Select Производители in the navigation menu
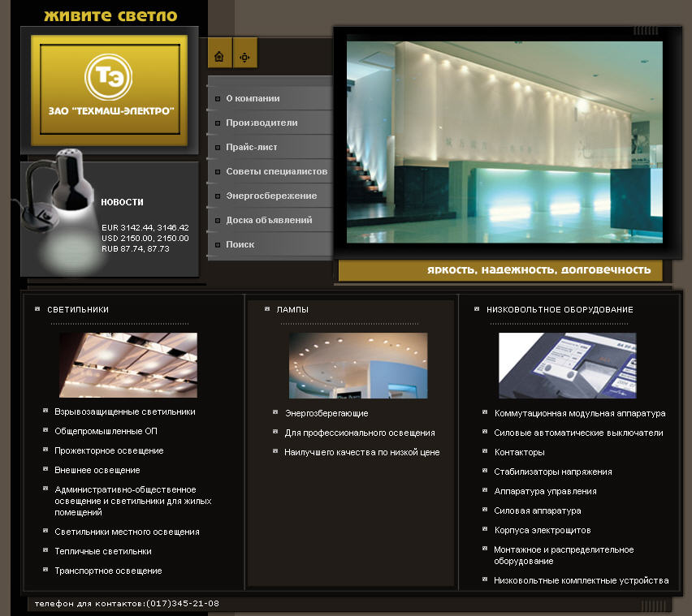 point(262,123)
